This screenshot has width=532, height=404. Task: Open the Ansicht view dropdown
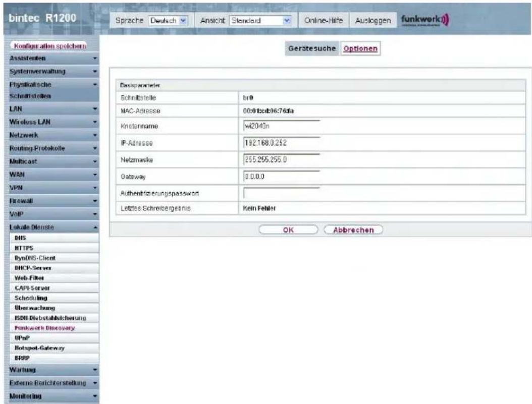pyautogui.click(x=260, y=21)
